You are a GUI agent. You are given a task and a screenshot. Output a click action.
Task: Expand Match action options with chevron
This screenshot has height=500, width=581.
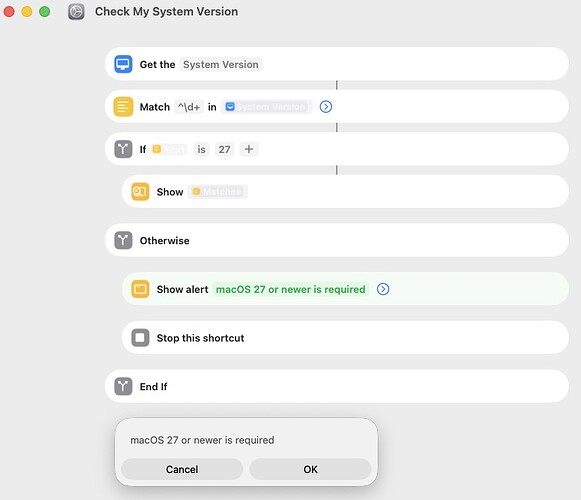[326, 107]
